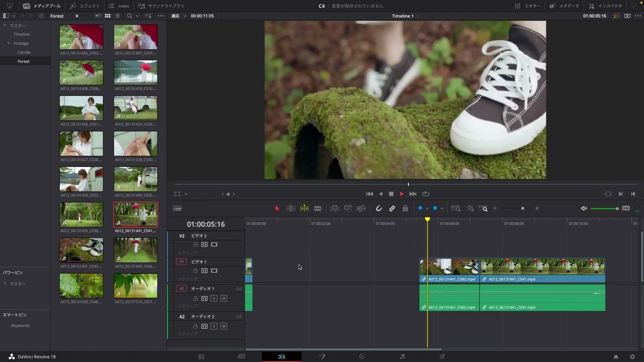This screenshot has width=644, height=362.
Task: Open the ミキサー panel
Action: [527, 6]
